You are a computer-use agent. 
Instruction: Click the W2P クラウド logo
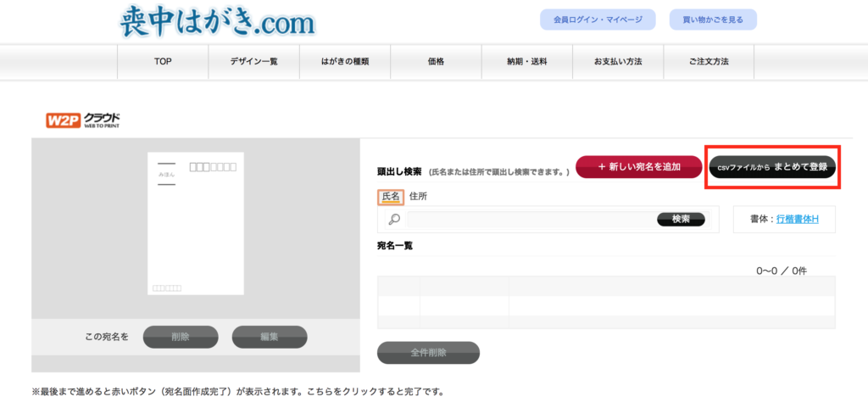pyautogui.click(x=83, y=120)
